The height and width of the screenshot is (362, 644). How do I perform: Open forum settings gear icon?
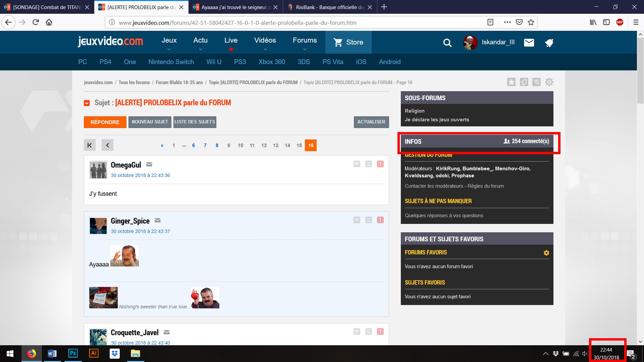pos(549,82)
